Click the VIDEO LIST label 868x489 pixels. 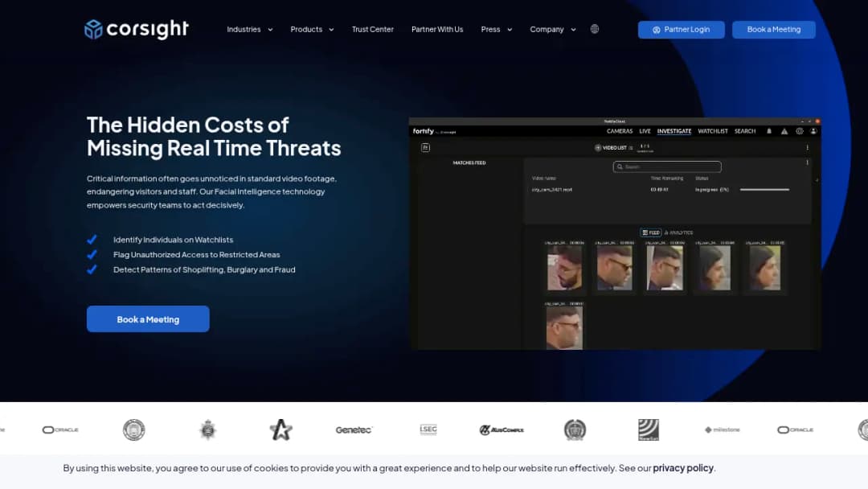click(615, 148)
